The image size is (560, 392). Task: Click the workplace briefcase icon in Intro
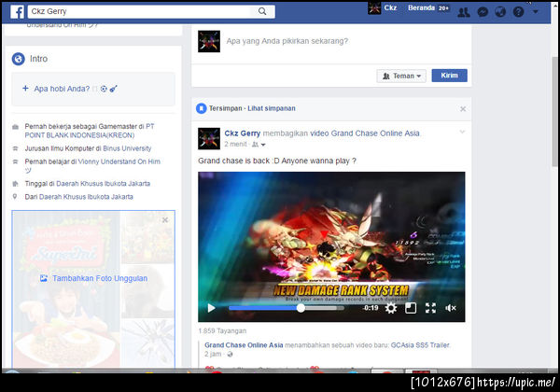(15, 127)
